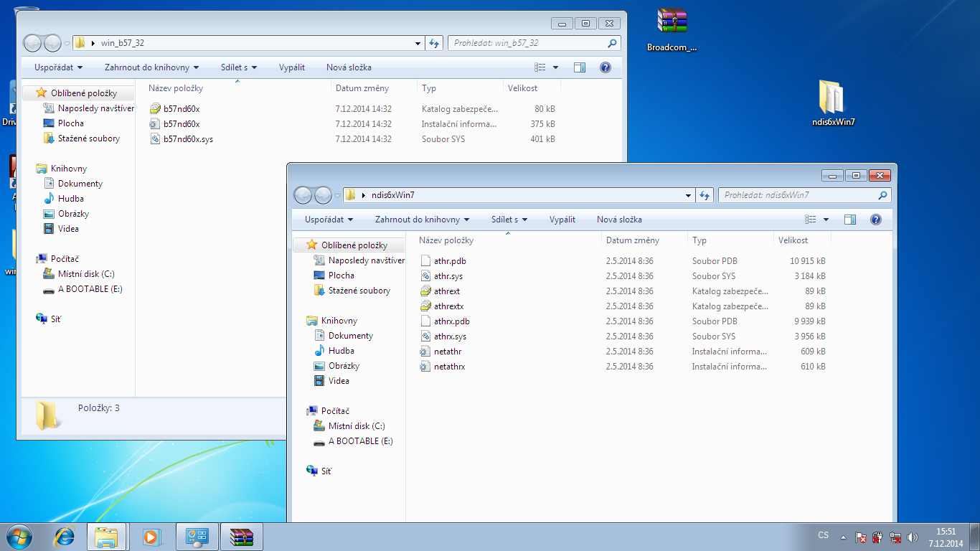The image size is (980, 551).
Task: Open the Broadcom archive desktop icon
Action: point(672,23)
